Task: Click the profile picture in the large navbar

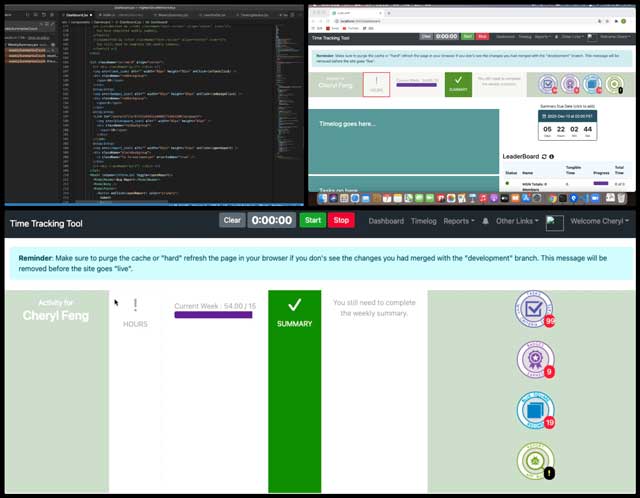Action: (x=555, y=221)
